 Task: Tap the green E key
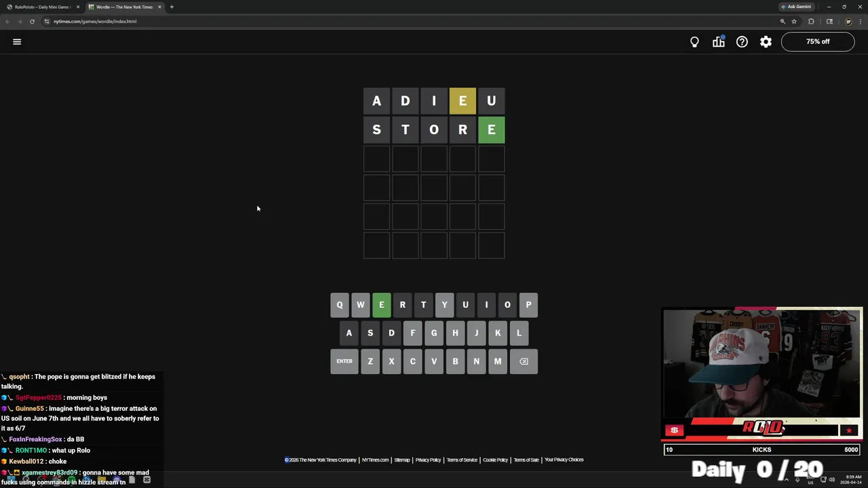(382, 305)
